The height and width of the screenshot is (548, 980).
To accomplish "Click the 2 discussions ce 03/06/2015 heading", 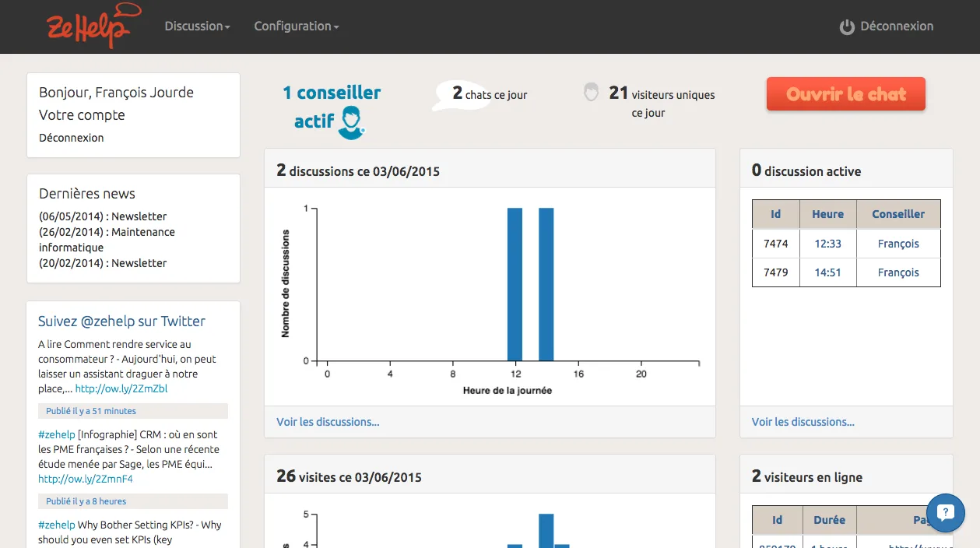I will [358, 170].
